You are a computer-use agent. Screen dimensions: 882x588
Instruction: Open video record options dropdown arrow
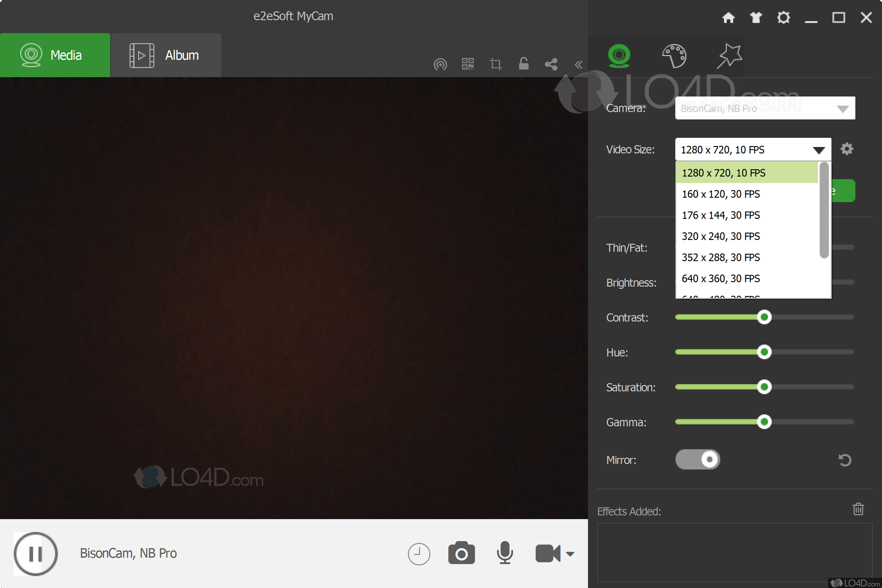[x=570, y=554]
